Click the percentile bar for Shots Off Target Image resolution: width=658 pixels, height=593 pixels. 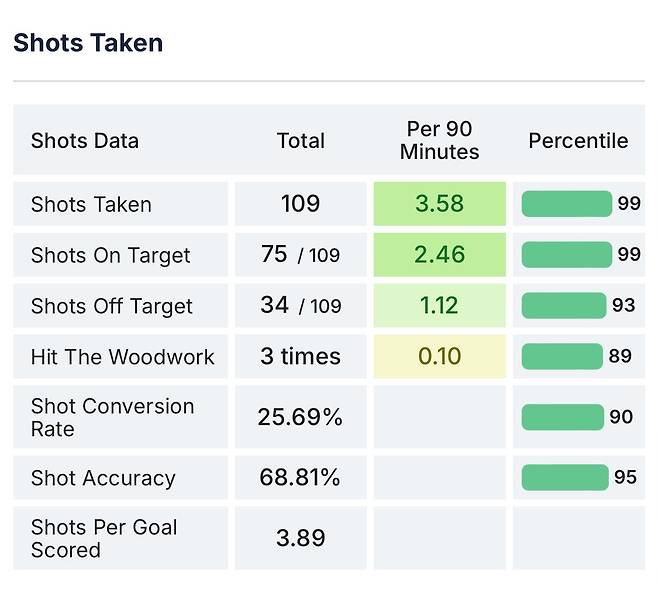coord(564,305)
